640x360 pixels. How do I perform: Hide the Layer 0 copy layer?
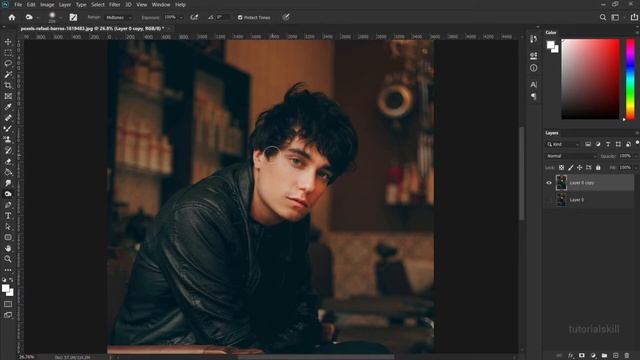pyautogui.click(x=549, y=183)
